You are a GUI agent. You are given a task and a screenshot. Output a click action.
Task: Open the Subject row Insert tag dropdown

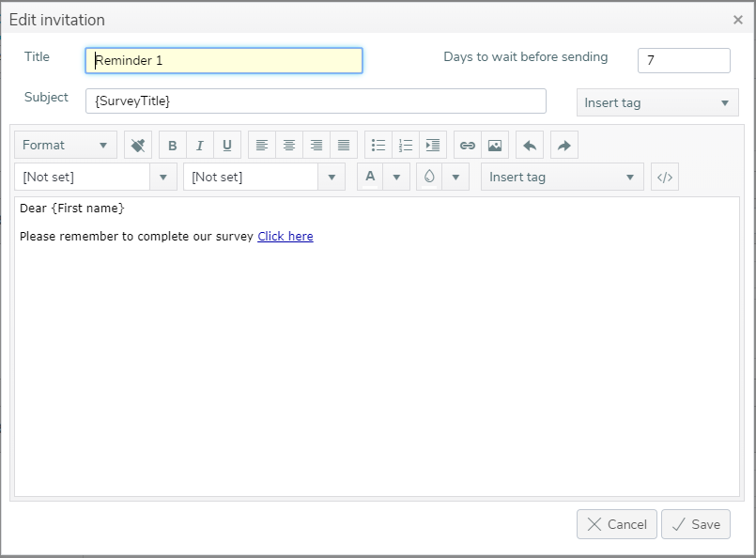coord(657,102)
